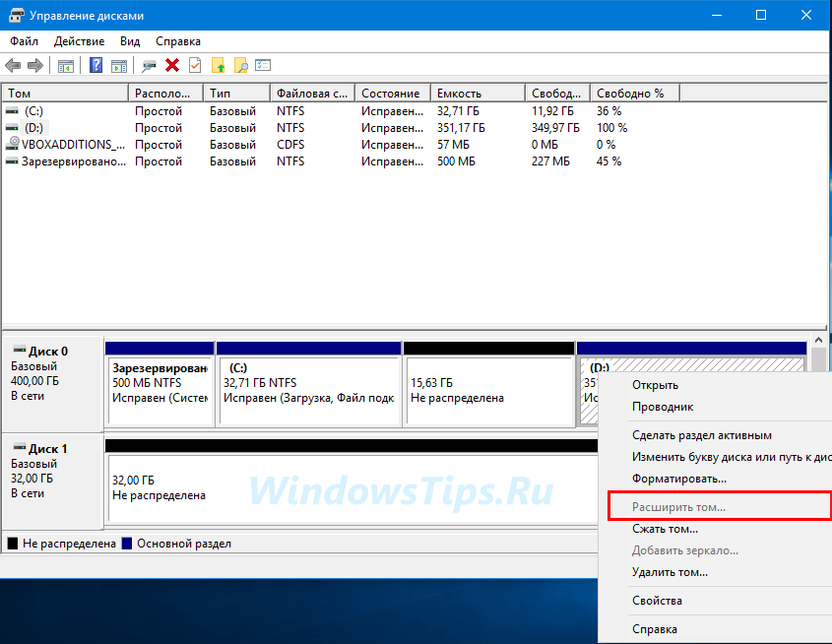Select Форматировать... in the context menu
This screenshot has width=832, height=644.
coord(679,479)
